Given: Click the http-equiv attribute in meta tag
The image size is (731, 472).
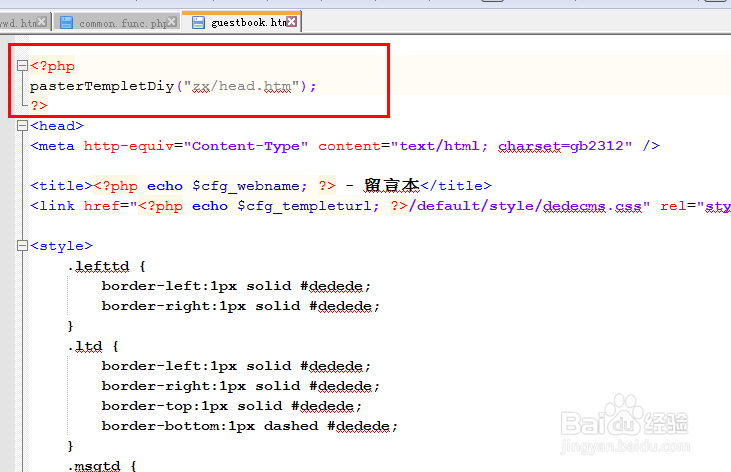Looking at the screenshot, I should tap(129, 146).
